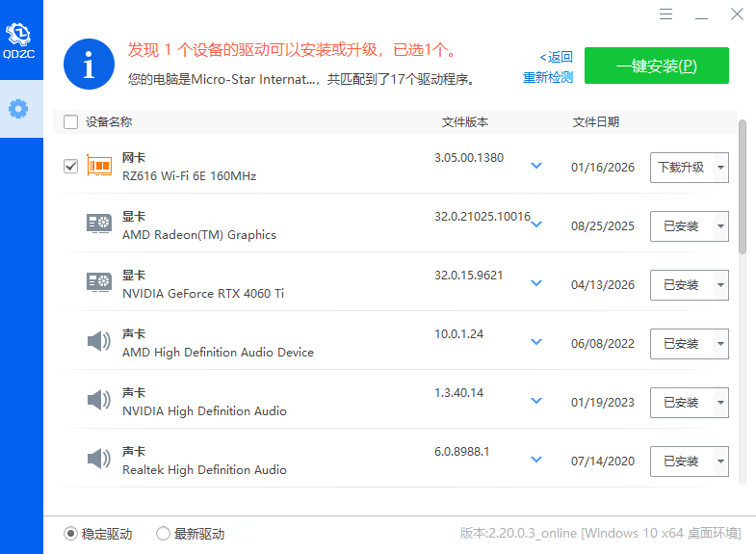Select the AMD Radeon(TM) Graphics device name
Viewport: 756px width, 554px height.
point(199,235)
